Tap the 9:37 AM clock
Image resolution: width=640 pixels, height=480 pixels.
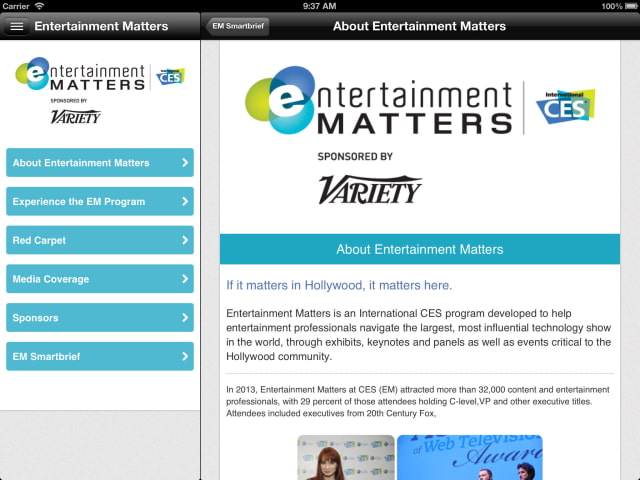click(x=320, y=6)
